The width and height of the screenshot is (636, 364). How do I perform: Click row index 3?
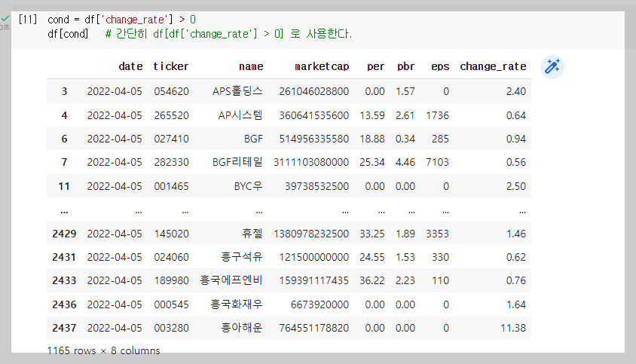pos(64,91)
